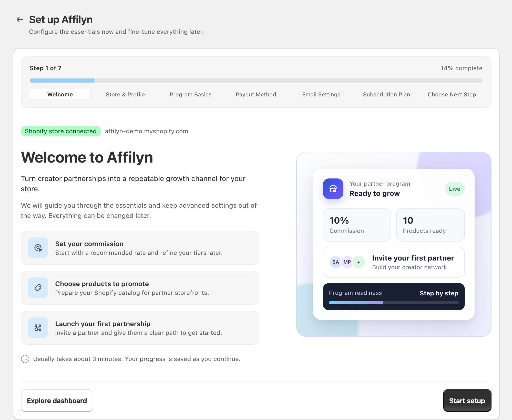This screenshot has width=512, height=420.
Task: Click the clock icon near time estimate
Action: (x=25, y=359)
